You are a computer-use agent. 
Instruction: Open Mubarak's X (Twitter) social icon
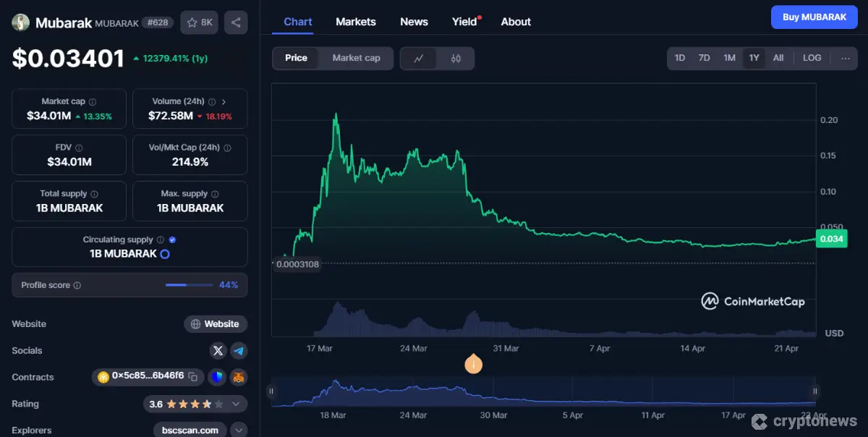218,350
